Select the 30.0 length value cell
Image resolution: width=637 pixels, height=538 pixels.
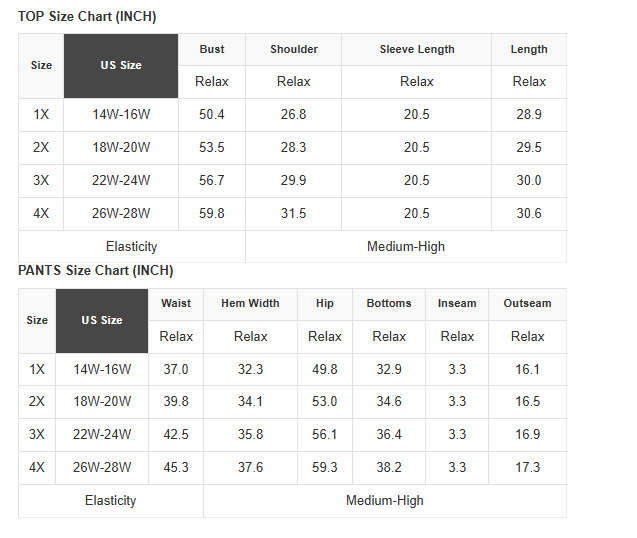pyautogui.click(x=529, y=181)
